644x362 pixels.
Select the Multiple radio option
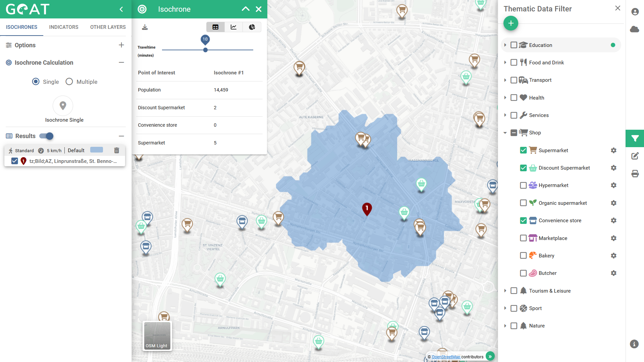pyautogui.click(x=69, y=82)
